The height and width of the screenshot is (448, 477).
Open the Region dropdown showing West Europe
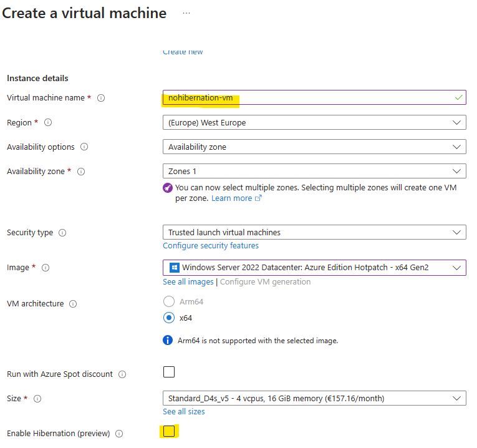(314, 122)
